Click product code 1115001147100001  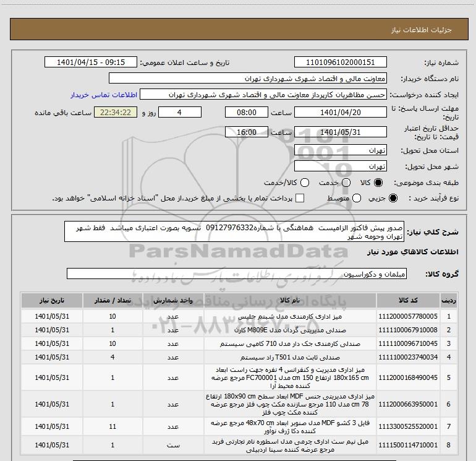pos(408,445)
